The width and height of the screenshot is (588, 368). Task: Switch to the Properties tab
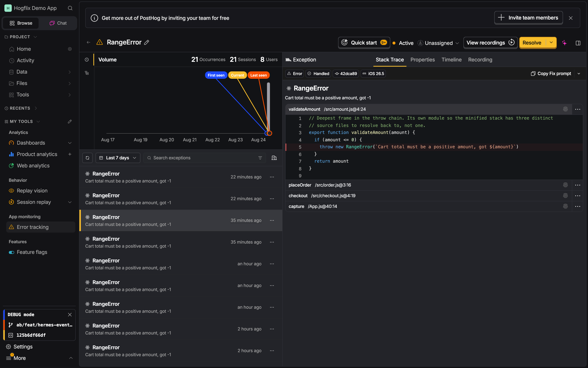click(x=423, y=60)
